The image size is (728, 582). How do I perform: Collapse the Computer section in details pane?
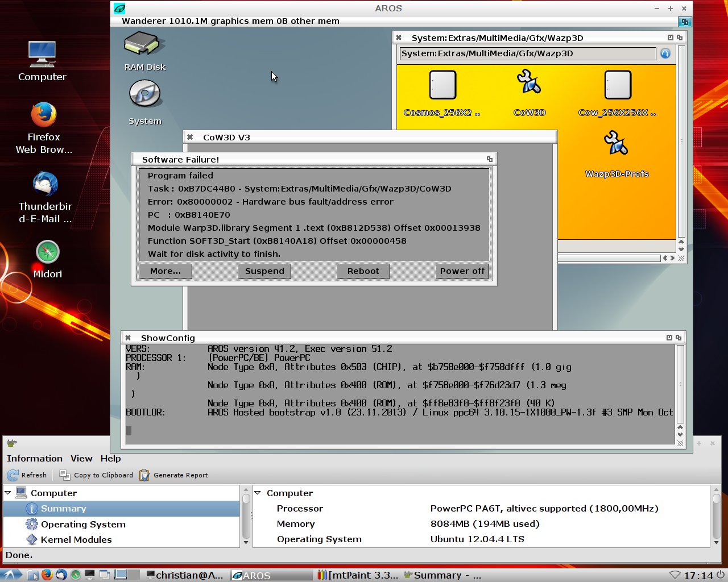coord(258,493)
